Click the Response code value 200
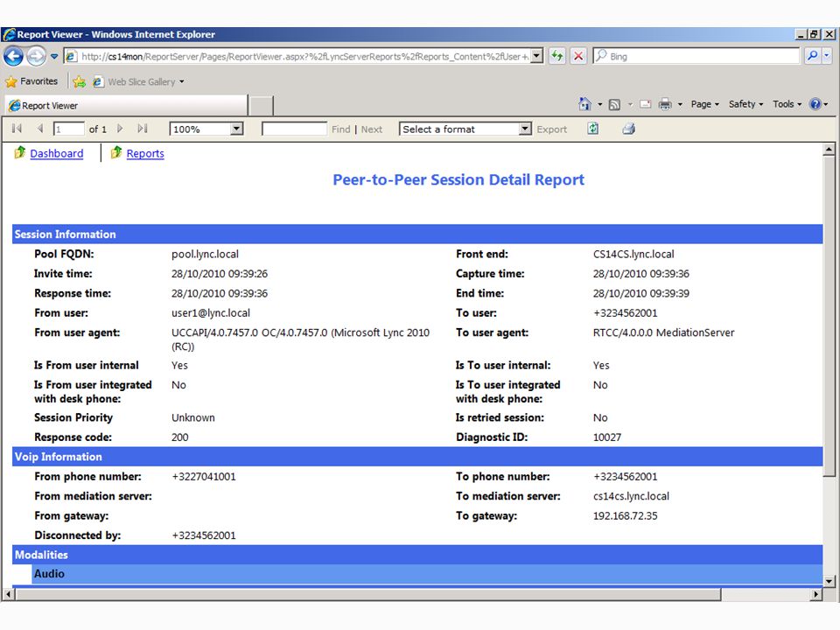 tap(180, 437)
